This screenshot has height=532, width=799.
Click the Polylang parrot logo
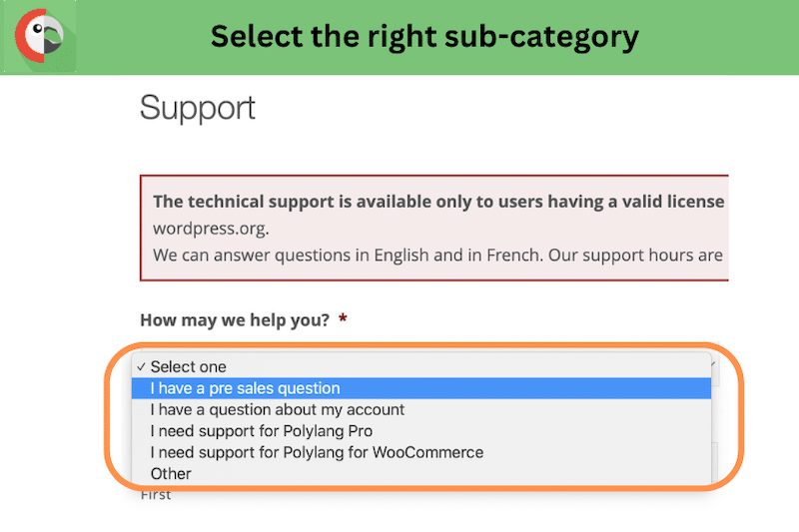pyautogui.click(x=40, y=36)
